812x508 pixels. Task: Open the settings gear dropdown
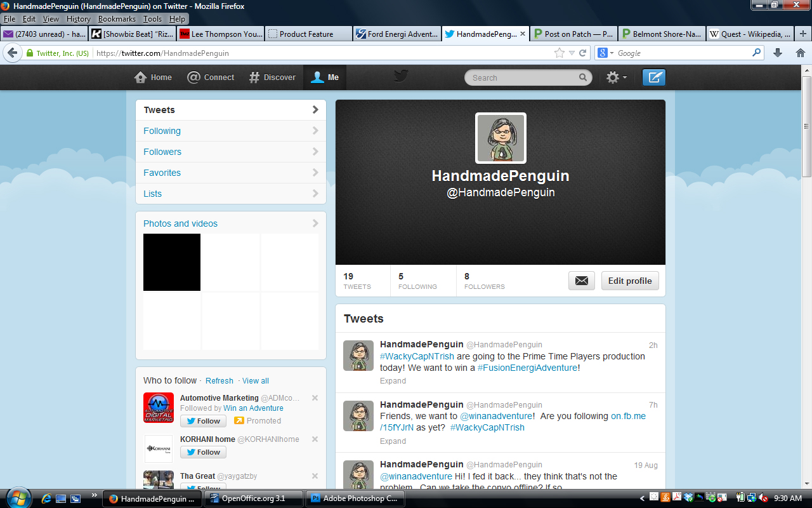616,77
